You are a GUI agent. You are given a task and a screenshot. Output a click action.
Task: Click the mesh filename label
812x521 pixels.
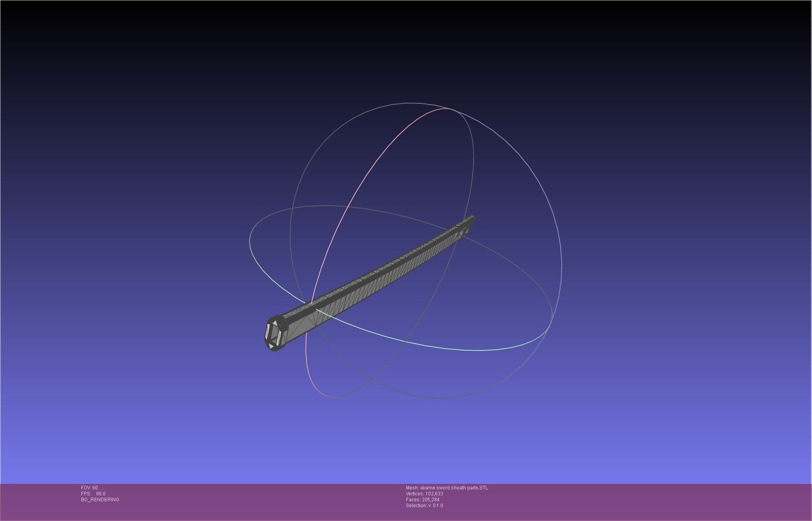click(447, 488)
